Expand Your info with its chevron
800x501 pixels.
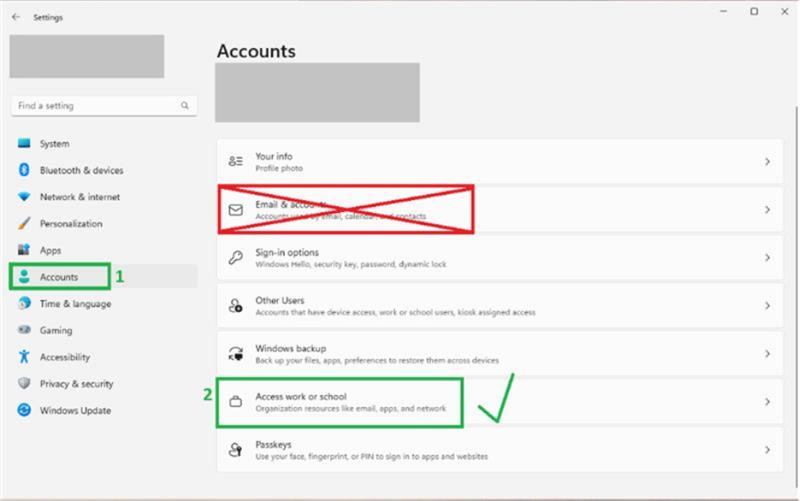[767, 162]
